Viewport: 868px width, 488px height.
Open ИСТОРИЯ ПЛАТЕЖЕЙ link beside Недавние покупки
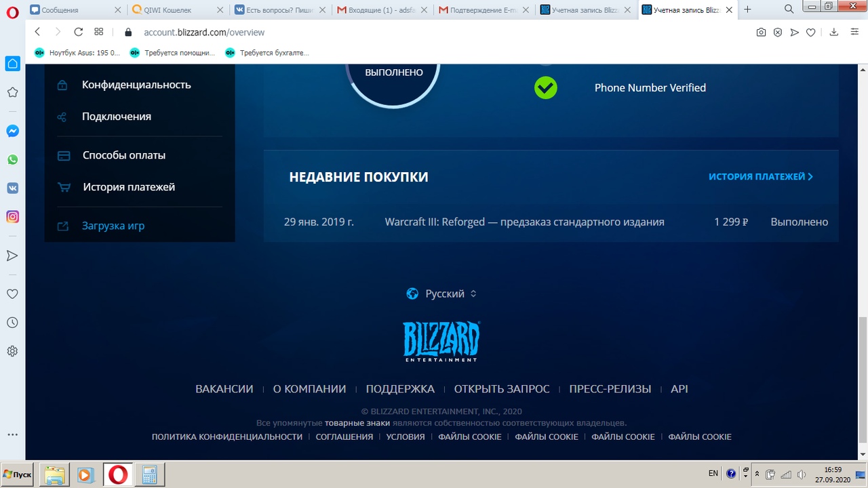click(x=761, y=177)
